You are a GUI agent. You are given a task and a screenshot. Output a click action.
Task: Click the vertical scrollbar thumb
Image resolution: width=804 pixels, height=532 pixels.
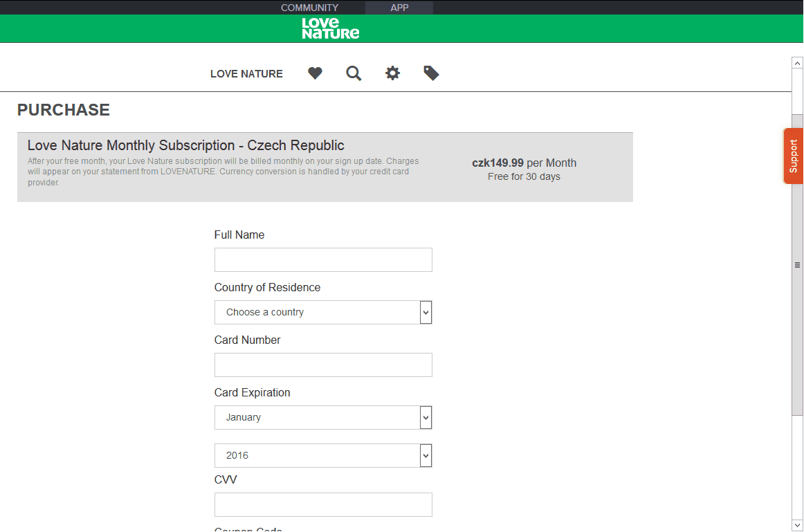[797, 264]
